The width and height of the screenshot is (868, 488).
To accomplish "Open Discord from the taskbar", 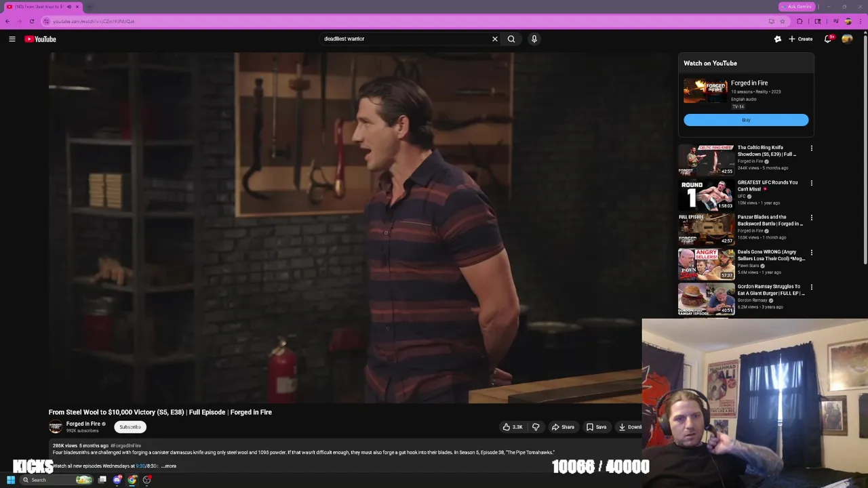I will pos(117,480).
